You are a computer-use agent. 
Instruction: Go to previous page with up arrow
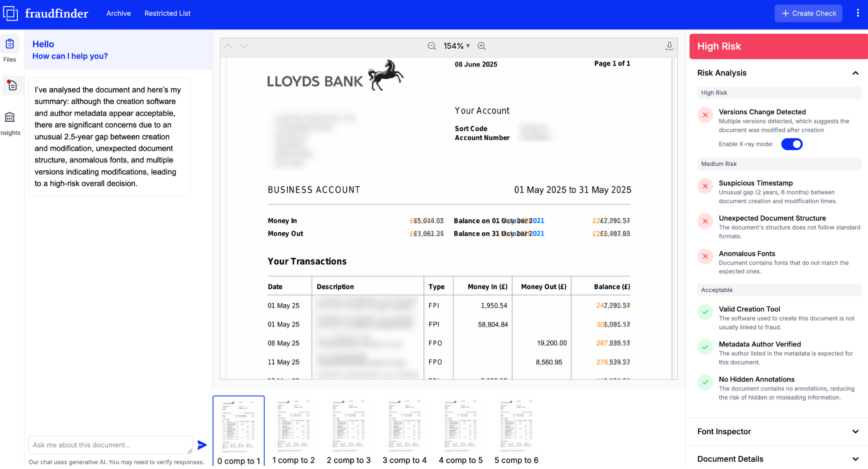228,46
